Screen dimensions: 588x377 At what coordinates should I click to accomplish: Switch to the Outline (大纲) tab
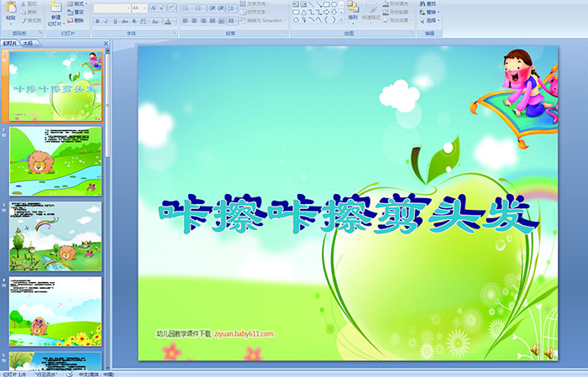[x=28, y=43]
